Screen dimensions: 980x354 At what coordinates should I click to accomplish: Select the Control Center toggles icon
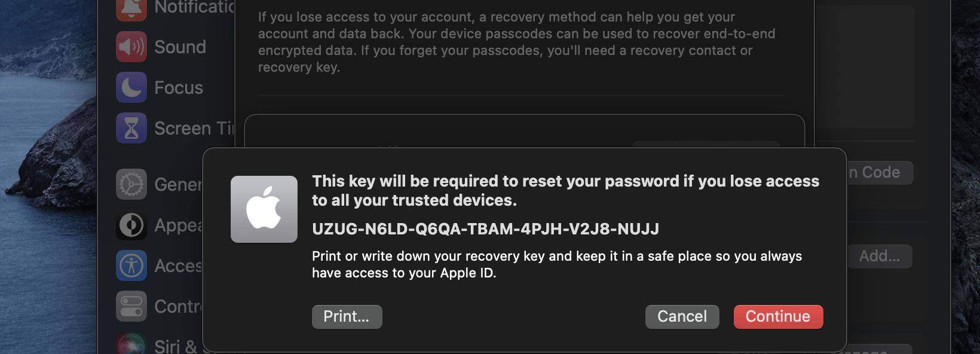point(131,306)
